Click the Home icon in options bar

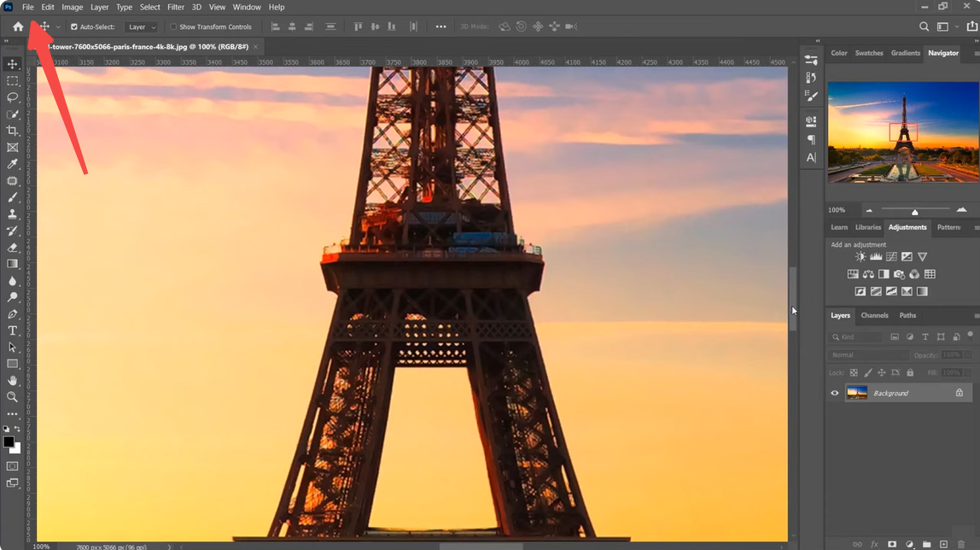18,26
